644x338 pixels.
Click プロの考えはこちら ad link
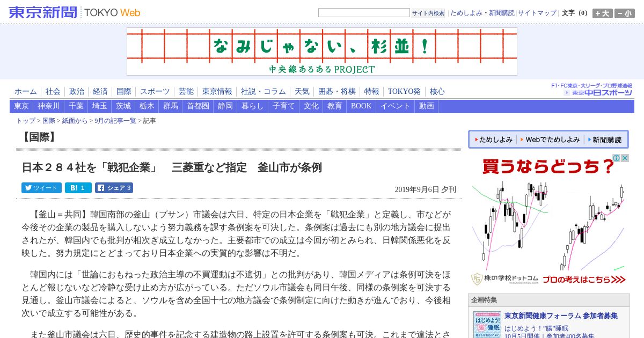(x=584, y=280)
